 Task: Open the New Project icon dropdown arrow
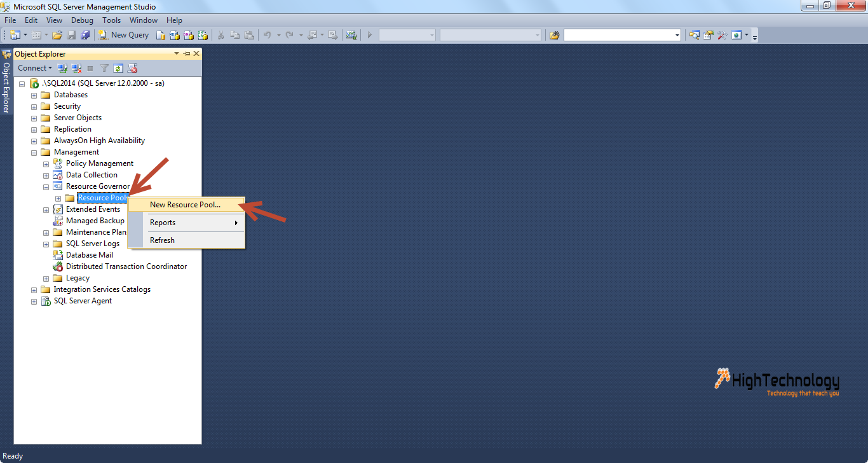pos(25,35)
